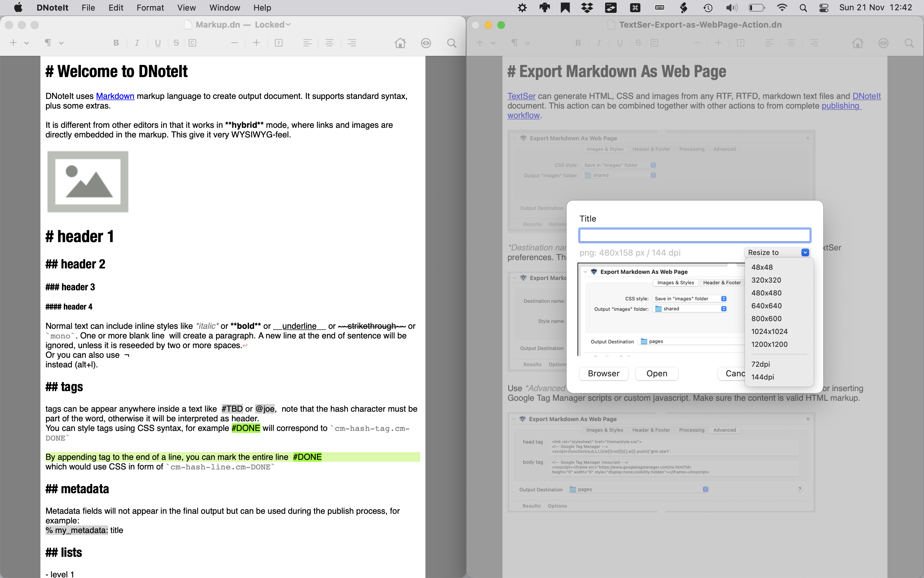Open Control Center in menu bar
The image size is (924, 578).
tap(824, 8)
